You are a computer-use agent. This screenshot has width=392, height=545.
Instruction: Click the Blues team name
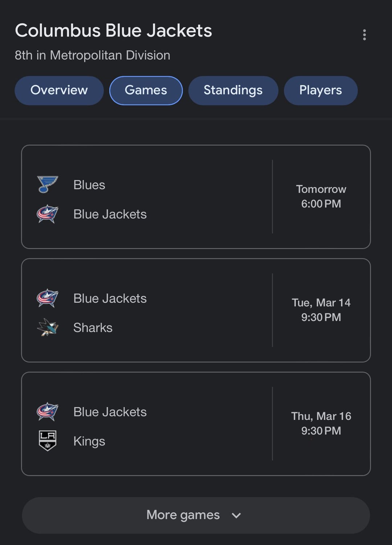pos(89,185)
